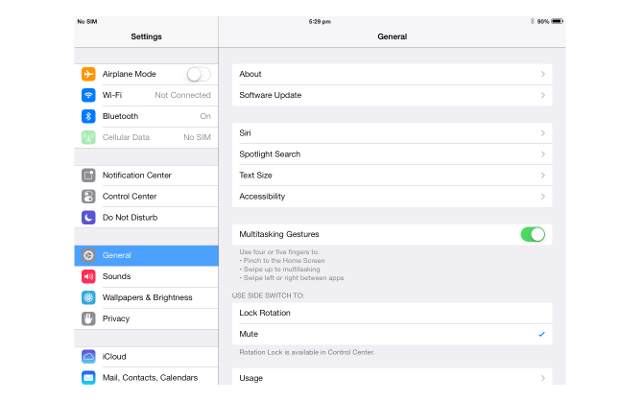The image size is (620, 400).
Task: Select the highlighted General row
Action: [x=146, y=255]
